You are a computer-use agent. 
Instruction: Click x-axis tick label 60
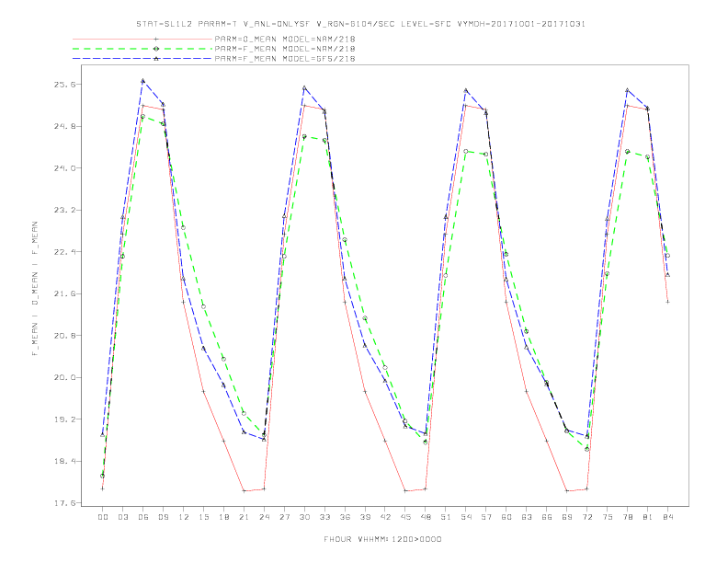[506, 517]
